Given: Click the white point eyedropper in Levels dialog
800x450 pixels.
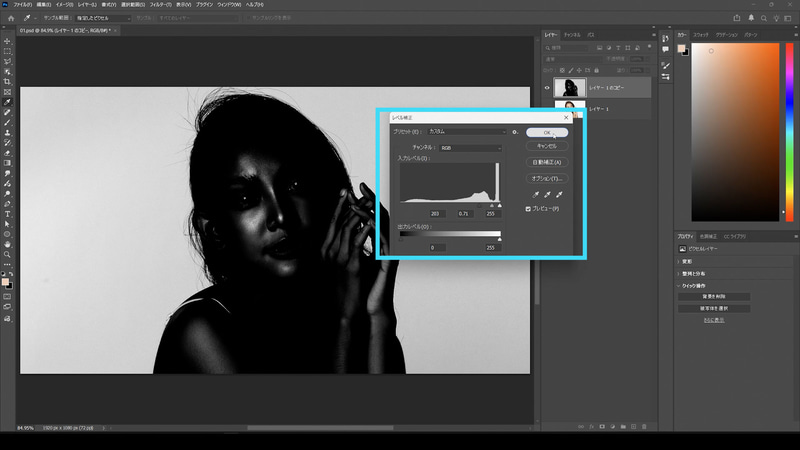Looking at the screenshot, I should click(557, 193).
